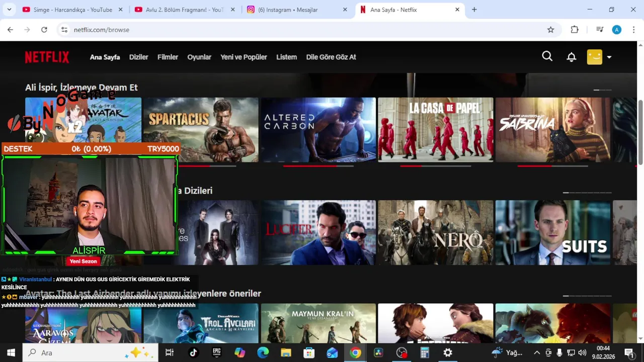The height and width of the screenshot is (362, 644).
Task: Select the Sabrina thumbnail
Action: pos(553,130)
